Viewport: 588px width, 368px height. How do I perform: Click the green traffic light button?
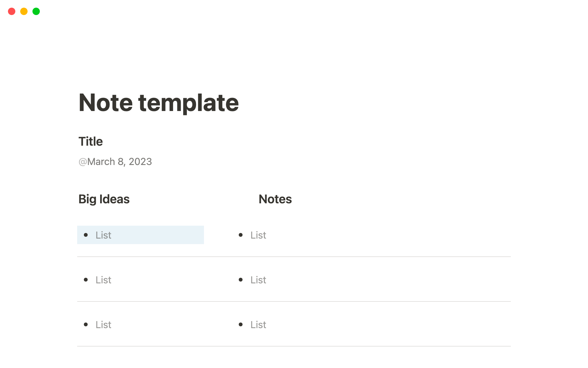(36, 11)
